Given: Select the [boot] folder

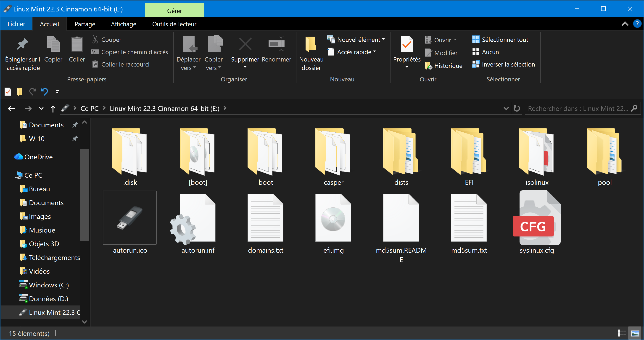Looking at the screenshot, I should 198,157.
